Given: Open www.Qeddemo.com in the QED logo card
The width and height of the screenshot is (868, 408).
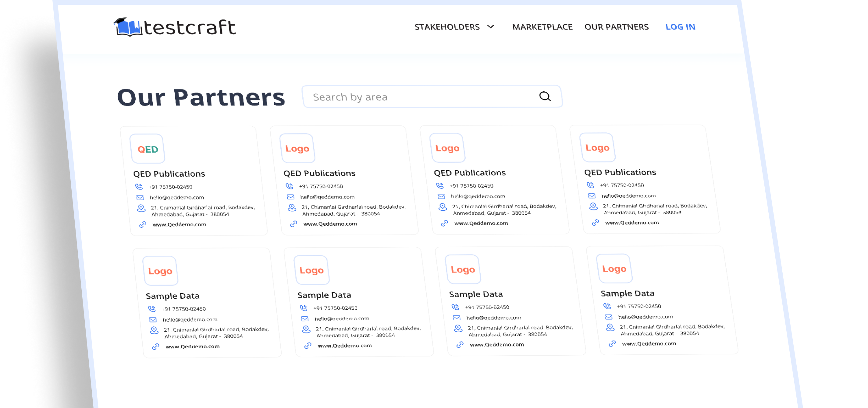Looking at the screenshot, I should [179, 224].
